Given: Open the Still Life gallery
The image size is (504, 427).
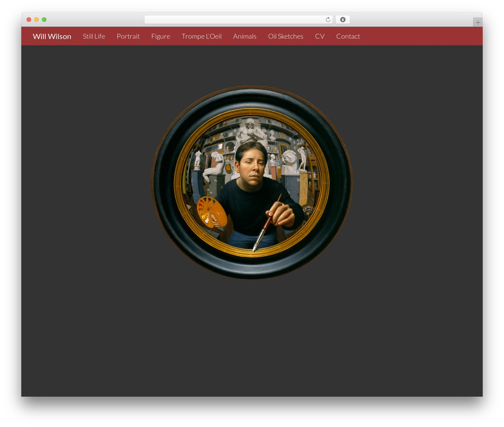Looking at the screenshot, I should click(94, 36).
